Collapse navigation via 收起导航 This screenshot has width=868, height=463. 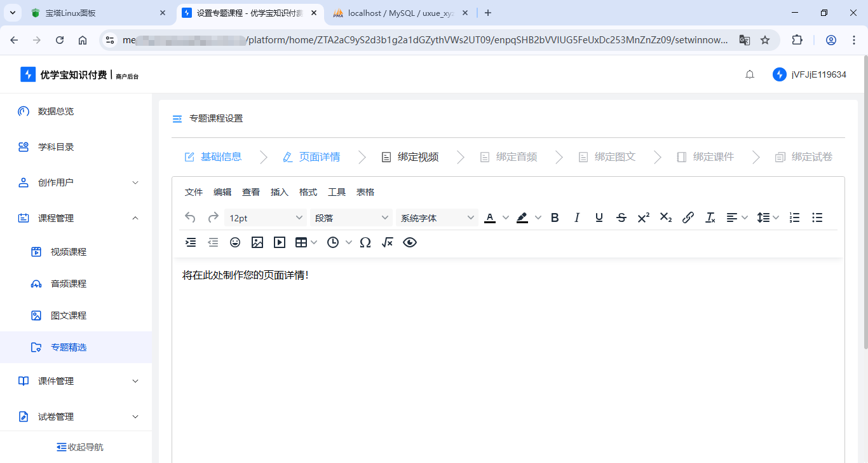[x=79, y=446]
